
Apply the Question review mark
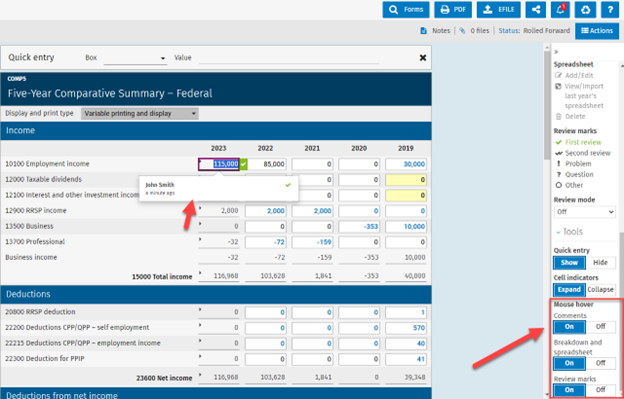(x=574, y=174)
